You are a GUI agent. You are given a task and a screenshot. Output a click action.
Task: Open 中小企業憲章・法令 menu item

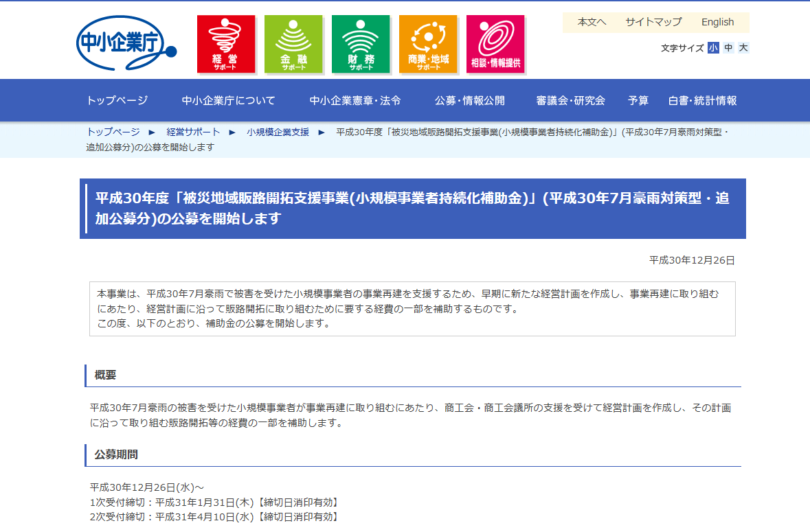(355, 101)
